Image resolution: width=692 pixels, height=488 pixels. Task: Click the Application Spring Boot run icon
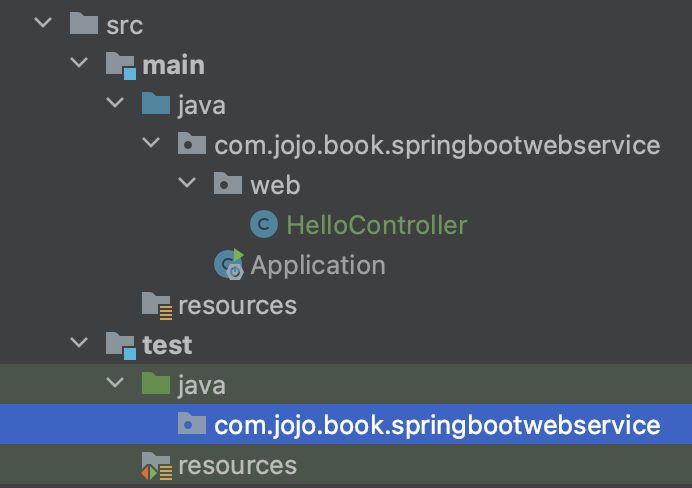point(229,264)
